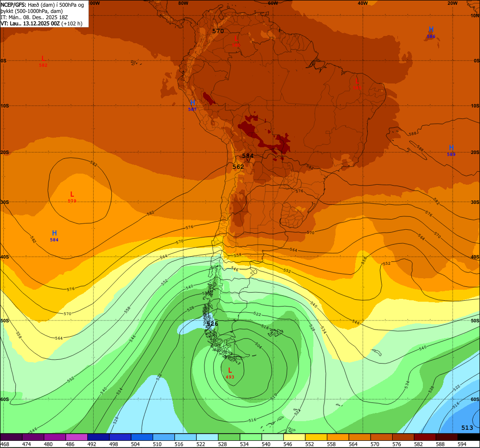Click the 10N latitude label
This screenshot has height=448, width=480.
click(475, 16)
